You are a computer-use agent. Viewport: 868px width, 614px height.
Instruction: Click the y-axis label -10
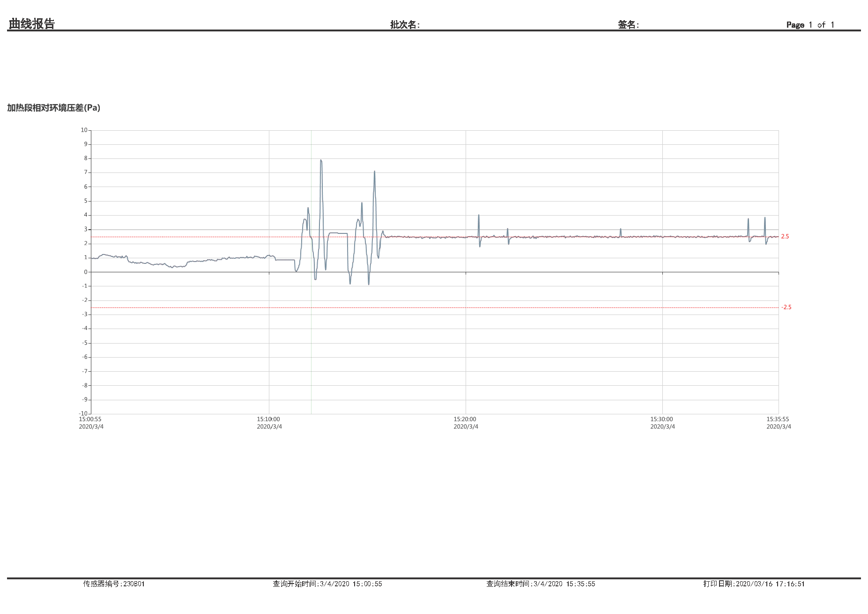tap(83, 414)
